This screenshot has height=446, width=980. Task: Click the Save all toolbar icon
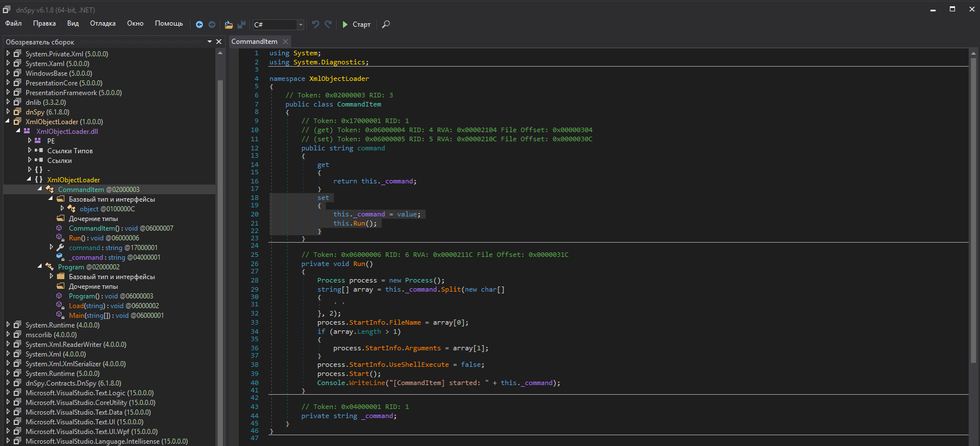pyautogui.click(x=242, y=24)
